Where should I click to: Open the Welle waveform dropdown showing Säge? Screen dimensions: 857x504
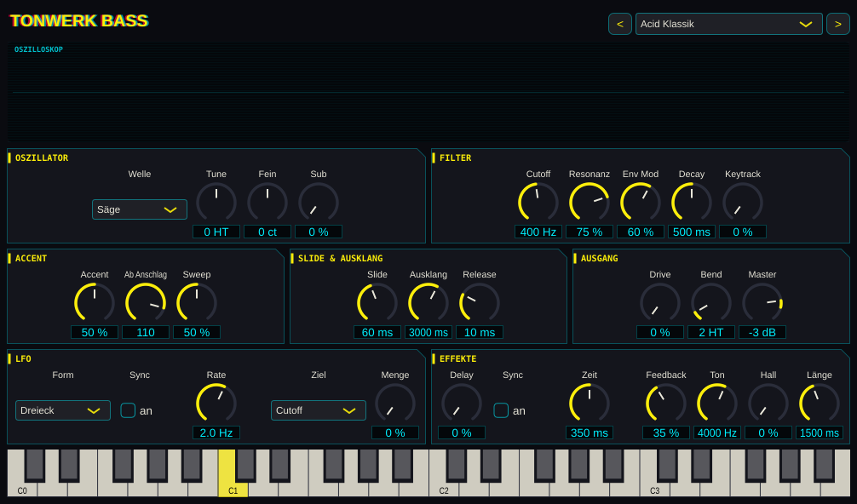(140, 209)
